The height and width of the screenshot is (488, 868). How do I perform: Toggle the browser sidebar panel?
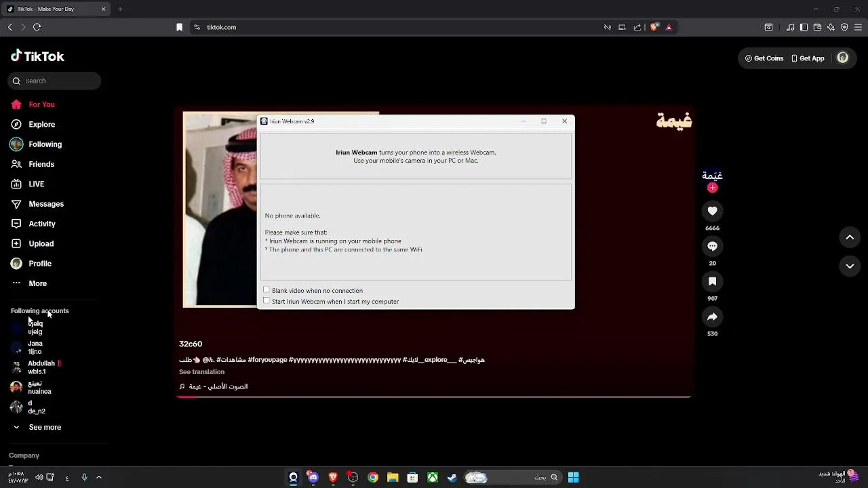[x=804, y=27]
